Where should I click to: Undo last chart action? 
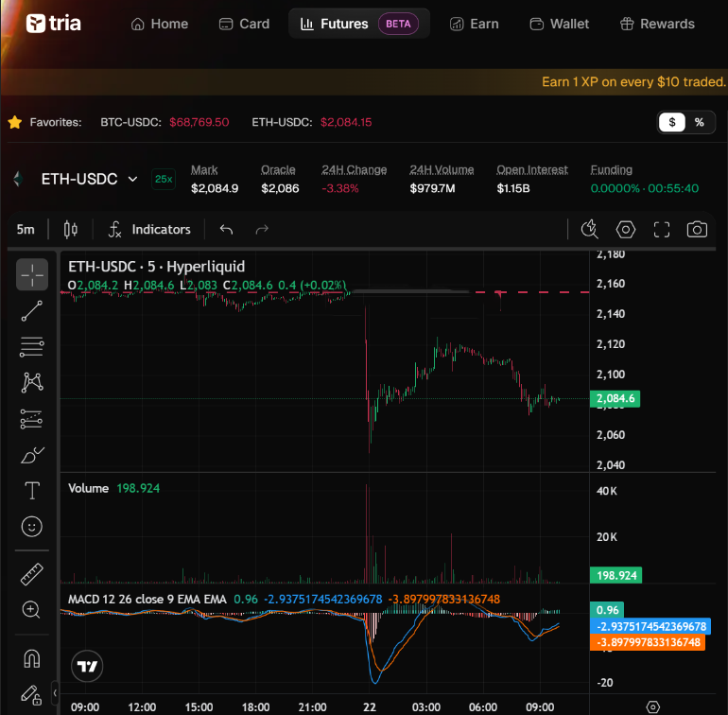point(226,230)
